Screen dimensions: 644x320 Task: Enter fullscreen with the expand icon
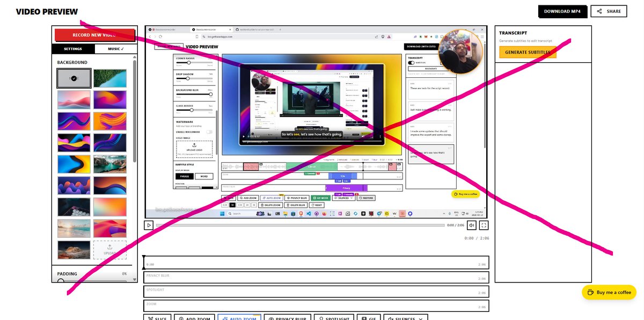484,226
